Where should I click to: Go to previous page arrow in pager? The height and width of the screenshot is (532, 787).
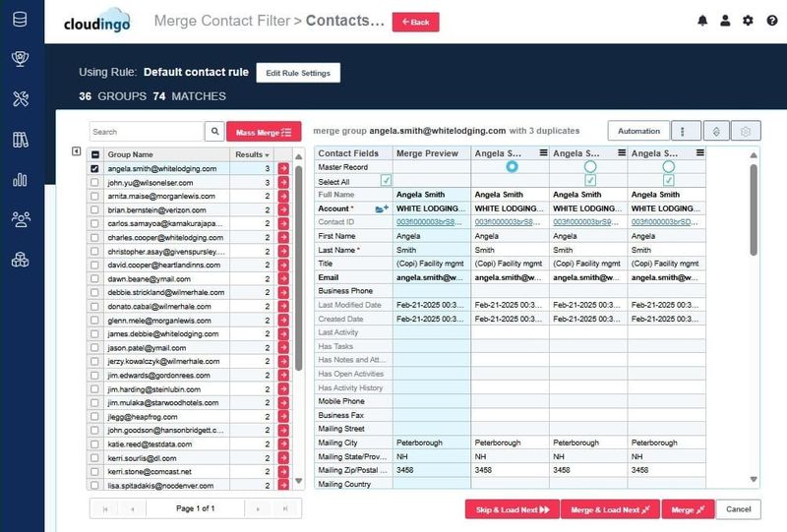coord(133,509)
